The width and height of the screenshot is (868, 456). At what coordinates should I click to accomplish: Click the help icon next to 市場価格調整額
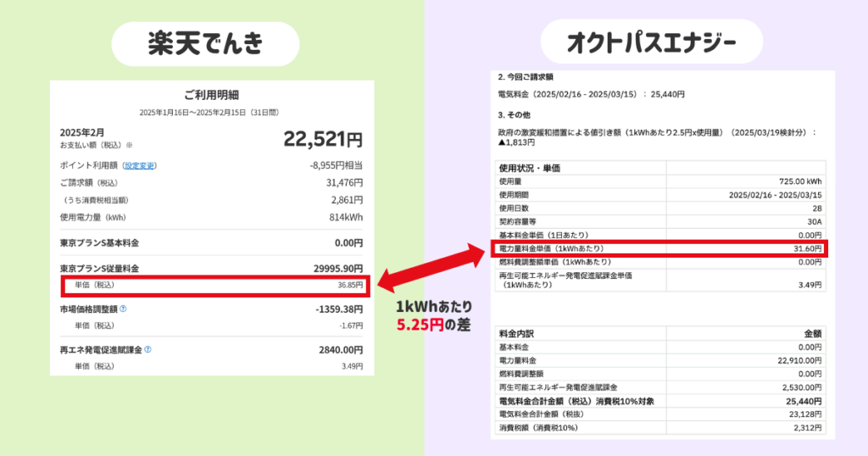coord(123,309)
